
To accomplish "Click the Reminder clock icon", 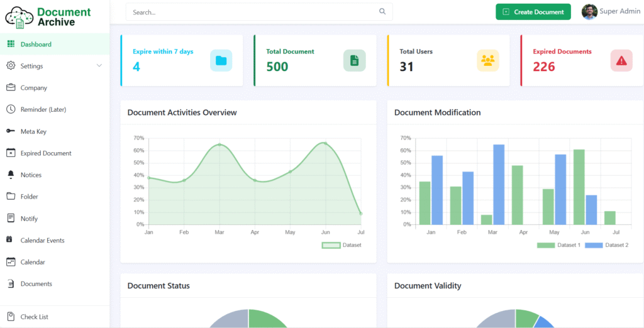I will [x=11, y=109].
